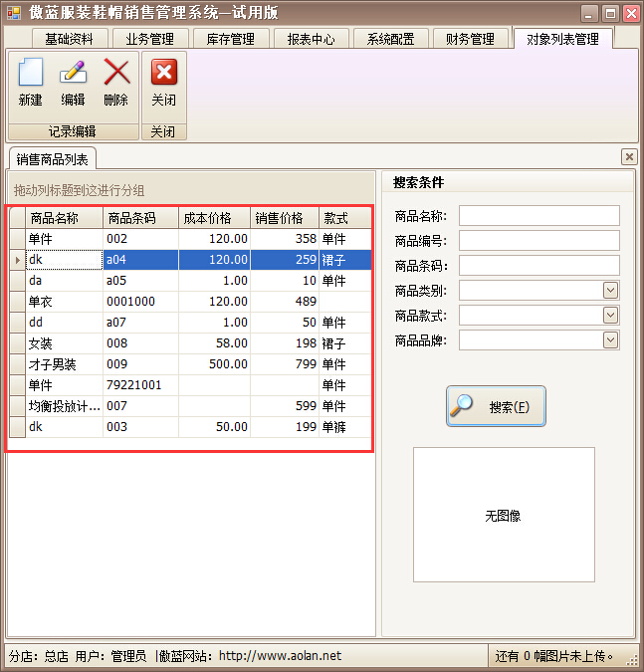Click the row indicator arrow of dk row
Image resolution: width=644 pixels, height=672 pixels.
click(x=18, y=260)
